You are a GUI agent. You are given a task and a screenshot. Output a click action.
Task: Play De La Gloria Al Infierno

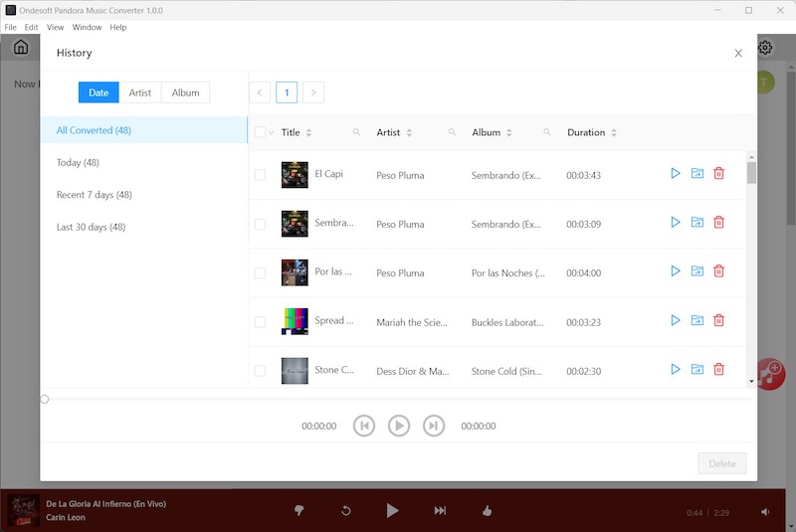(x=392, y=510)
